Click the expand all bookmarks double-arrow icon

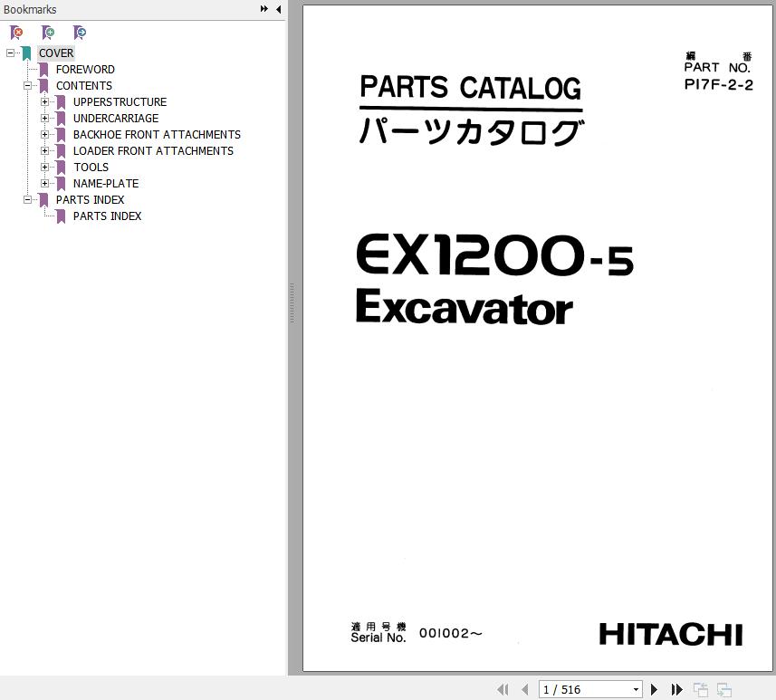pyautogui.click(x=263, y=9)
